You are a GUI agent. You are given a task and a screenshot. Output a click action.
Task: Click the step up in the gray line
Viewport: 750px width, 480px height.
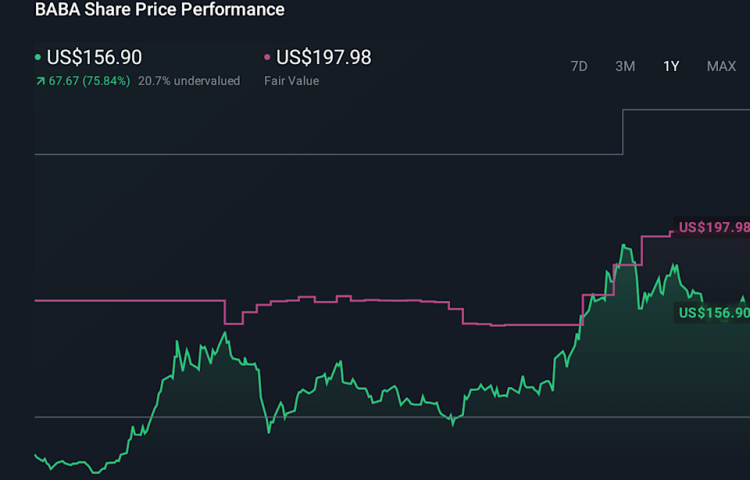[x=623, y=132]
